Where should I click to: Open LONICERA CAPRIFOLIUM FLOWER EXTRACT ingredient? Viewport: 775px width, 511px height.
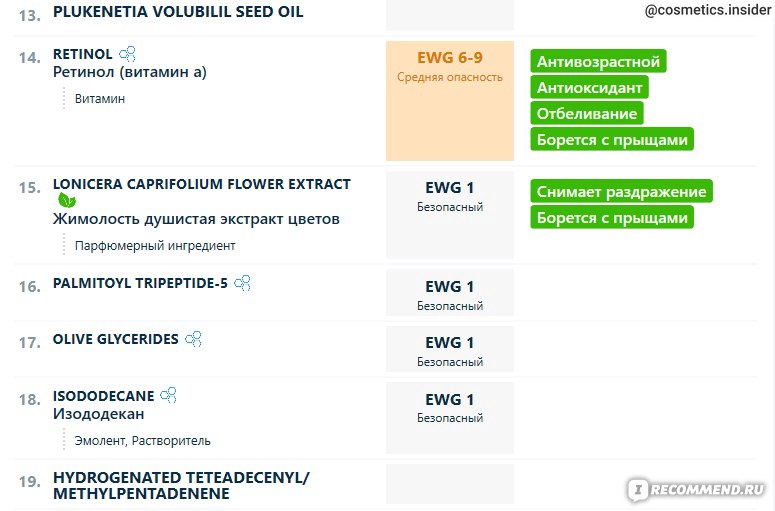click(x=202, y=184)
